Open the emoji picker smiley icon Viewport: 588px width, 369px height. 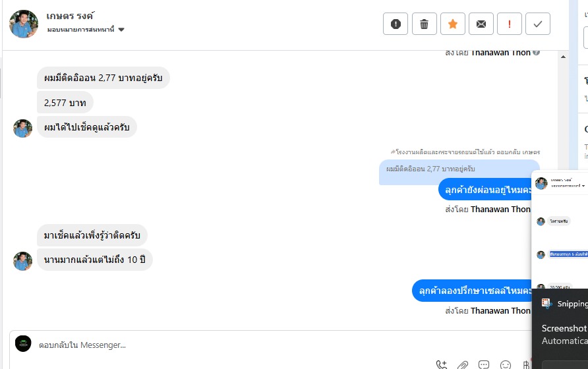coord(506,365)
